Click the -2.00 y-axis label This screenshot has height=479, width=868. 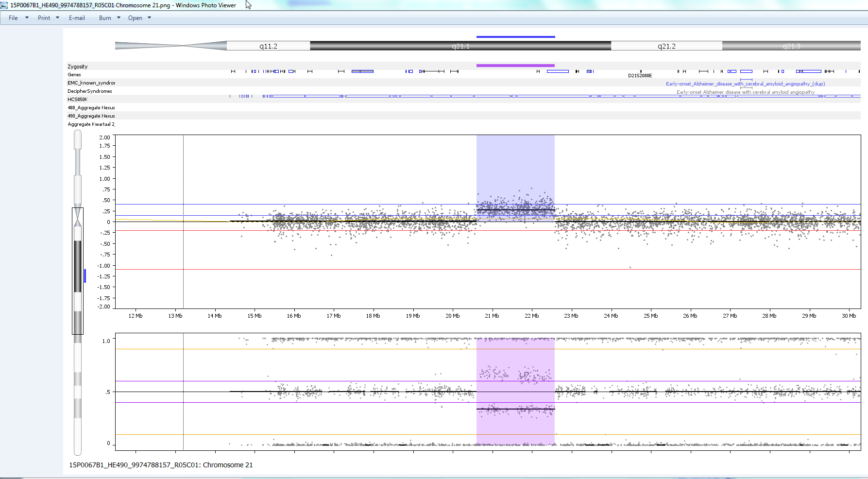pyautogui.click(x=103, y=307)
